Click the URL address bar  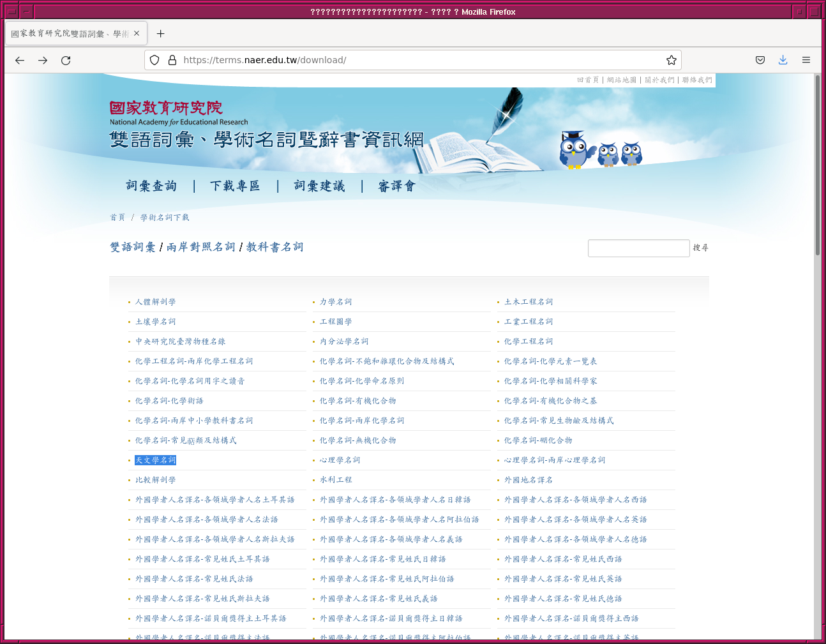coord(415,60)
